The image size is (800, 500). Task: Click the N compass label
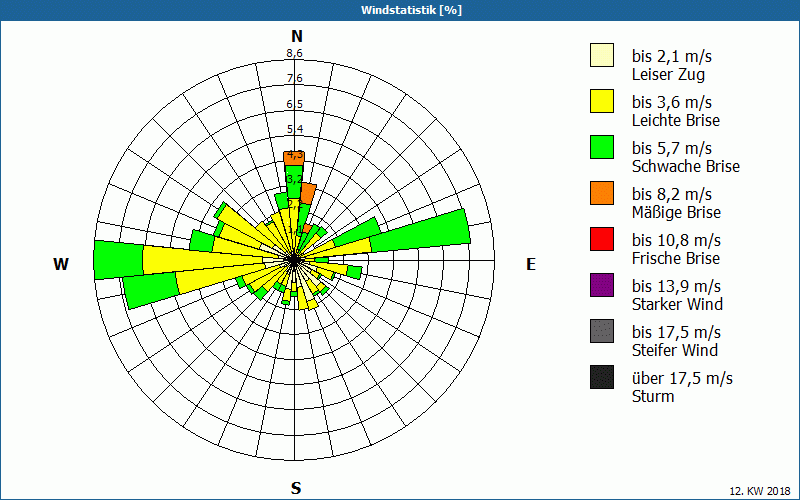tap(297, 36)
